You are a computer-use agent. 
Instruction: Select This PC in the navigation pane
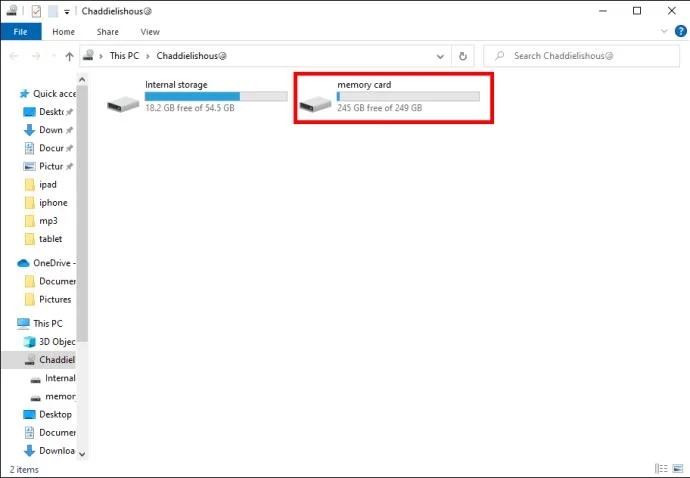click(x=40, y=324)
